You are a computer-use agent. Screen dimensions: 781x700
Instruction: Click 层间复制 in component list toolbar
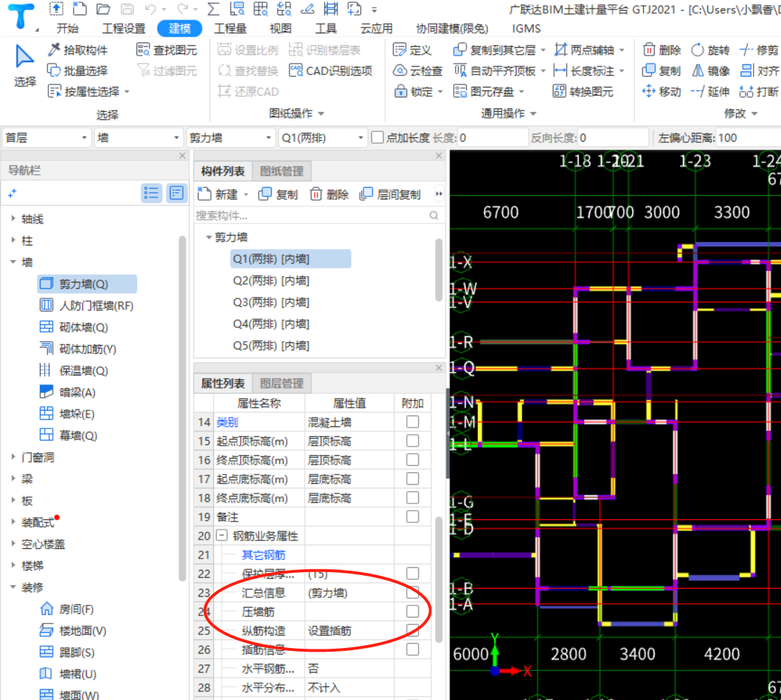click(x=390, y=194)
